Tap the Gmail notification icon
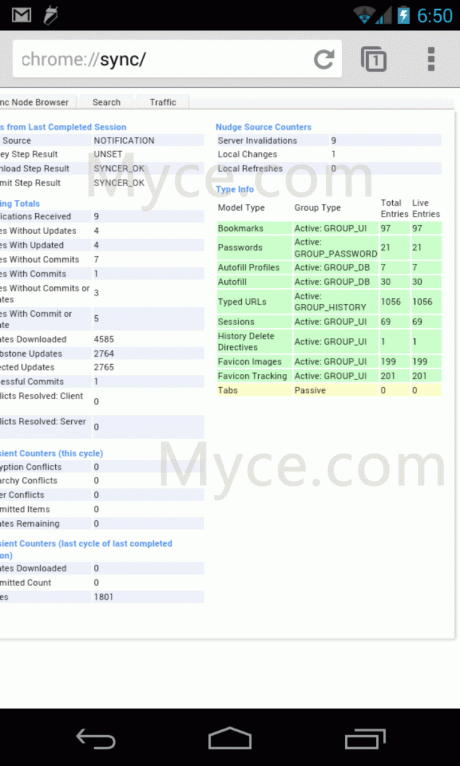460x766 pixels. click(22, 15)
